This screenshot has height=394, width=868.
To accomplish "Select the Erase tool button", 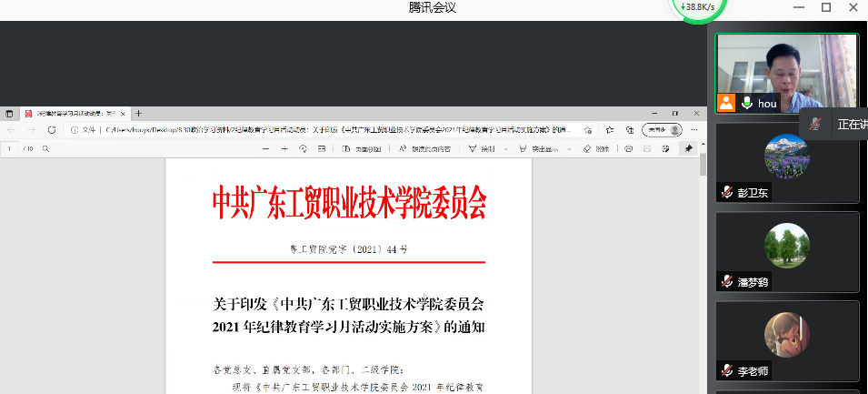I will point(595,148).
